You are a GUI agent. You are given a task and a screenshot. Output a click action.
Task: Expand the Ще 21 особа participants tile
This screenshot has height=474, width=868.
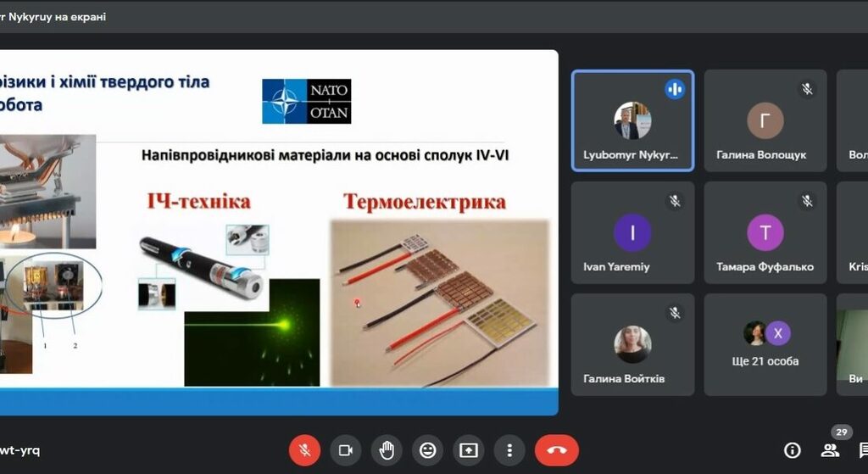pos(765,344)
